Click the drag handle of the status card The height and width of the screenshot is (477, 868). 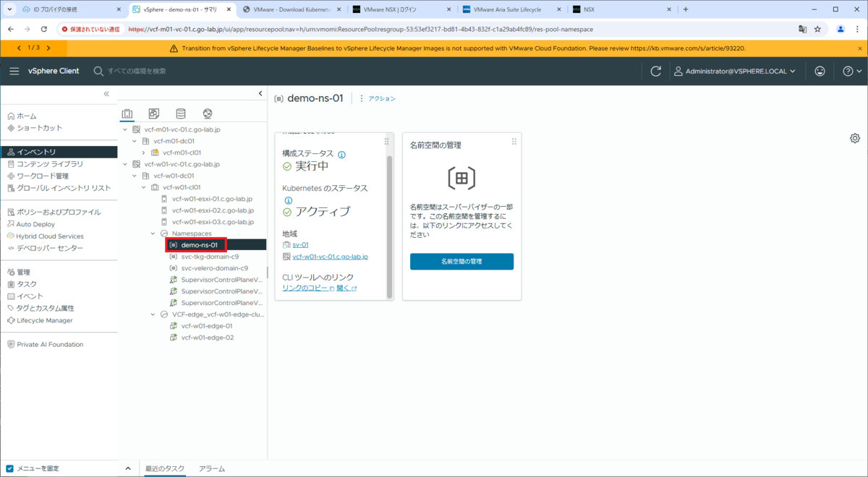tap(386, 142)
